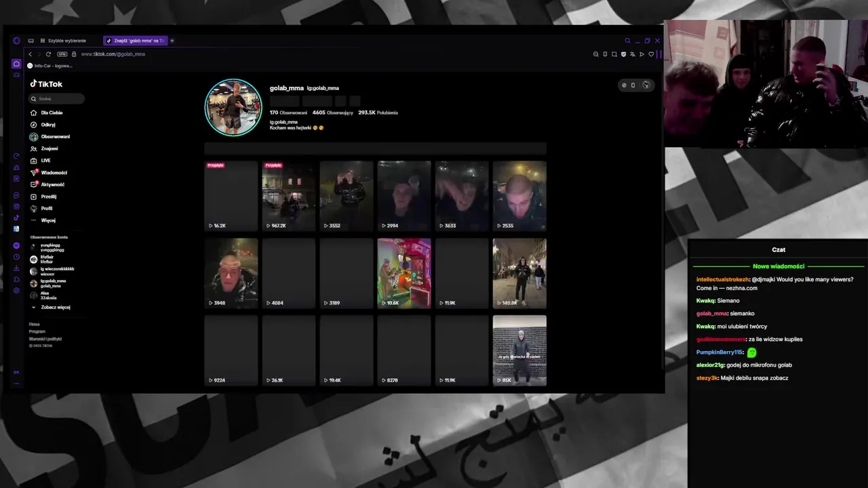Reload the TikTok page

coord(48,54)
